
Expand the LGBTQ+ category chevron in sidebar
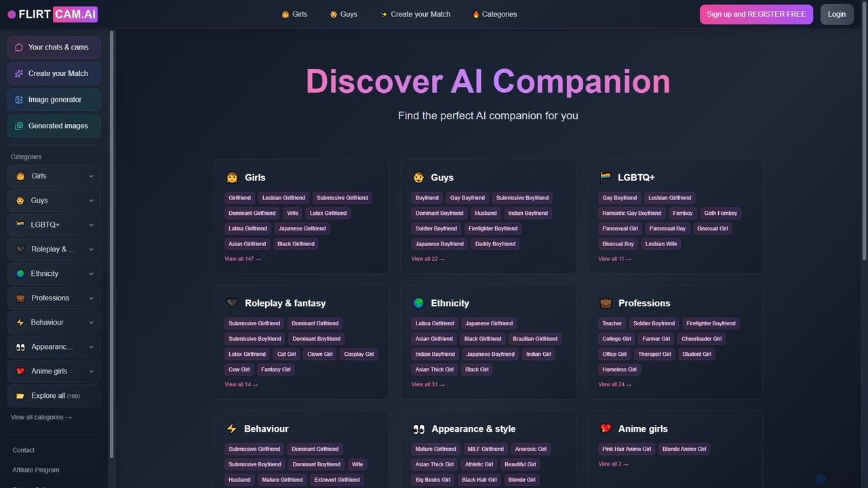pos(91,225)
